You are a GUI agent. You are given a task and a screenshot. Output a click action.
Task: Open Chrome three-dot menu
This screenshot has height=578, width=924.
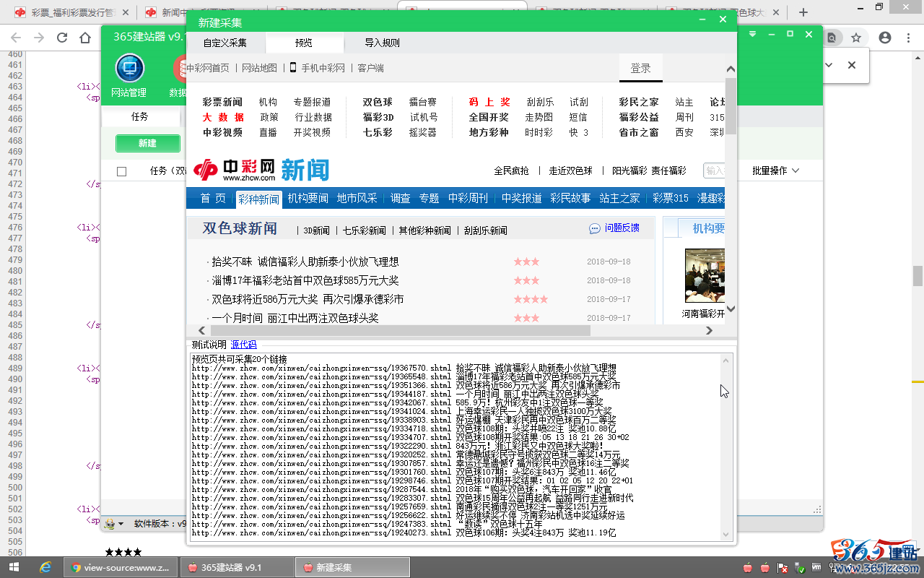click(909, 38)
